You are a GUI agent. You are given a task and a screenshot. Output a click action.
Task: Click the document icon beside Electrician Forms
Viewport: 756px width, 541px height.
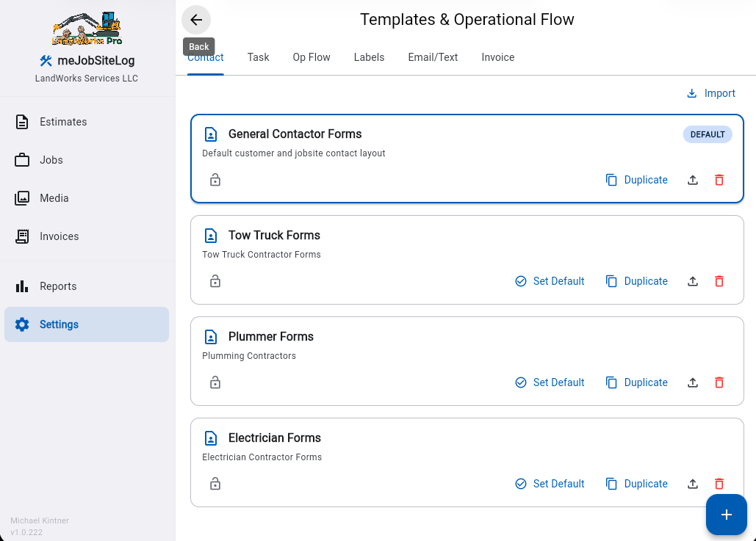(211, 437)
